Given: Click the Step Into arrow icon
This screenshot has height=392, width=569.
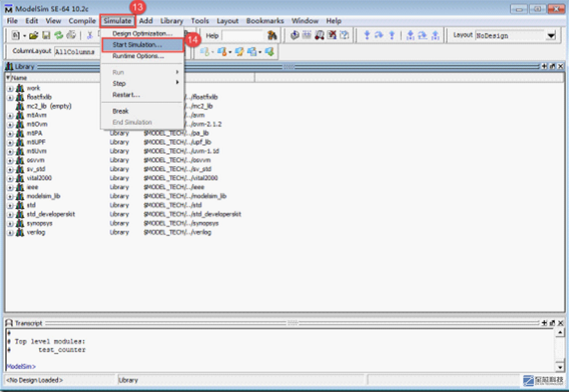Looking at the screenshot, I should (367, 35).
